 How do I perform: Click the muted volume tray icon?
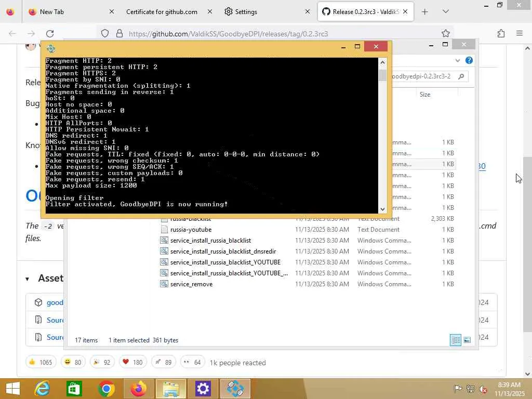tap(483, 389)
